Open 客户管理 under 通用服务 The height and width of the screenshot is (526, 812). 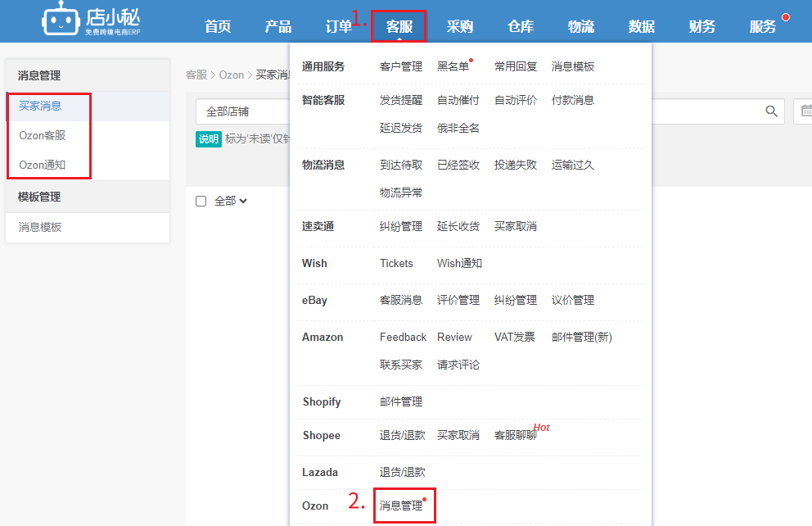click(x=401, y=67)
